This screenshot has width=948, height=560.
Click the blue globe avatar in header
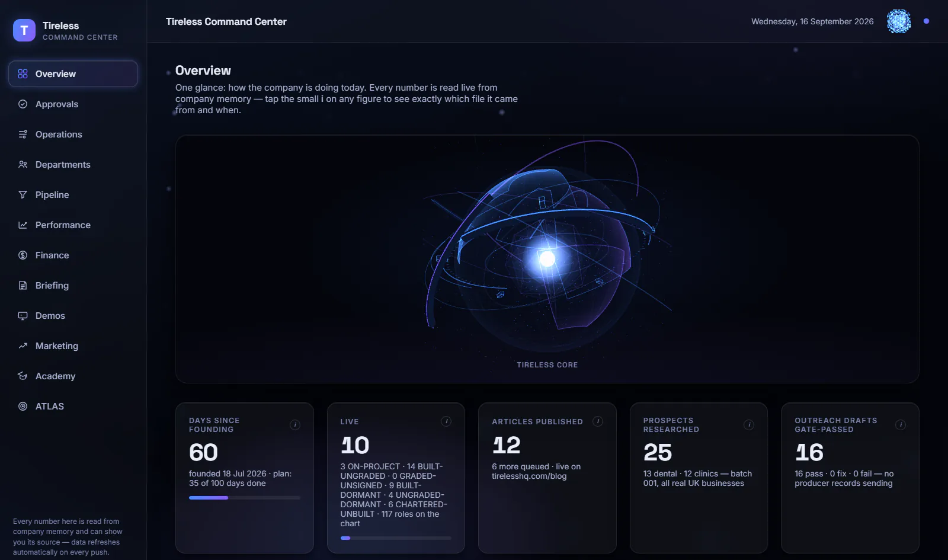(x=899, y=21)
